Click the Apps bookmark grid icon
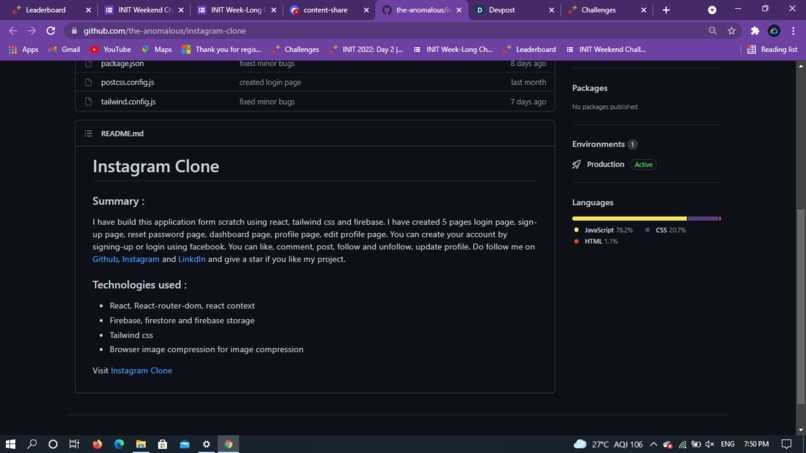 (12, 50)
